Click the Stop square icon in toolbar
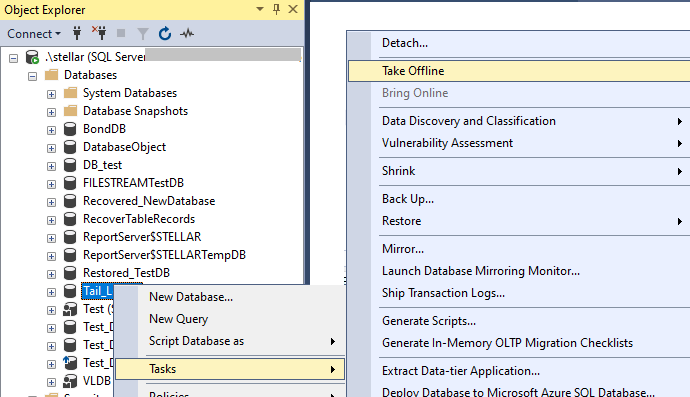Screen dimensions: 690x397 click(121, 33)
